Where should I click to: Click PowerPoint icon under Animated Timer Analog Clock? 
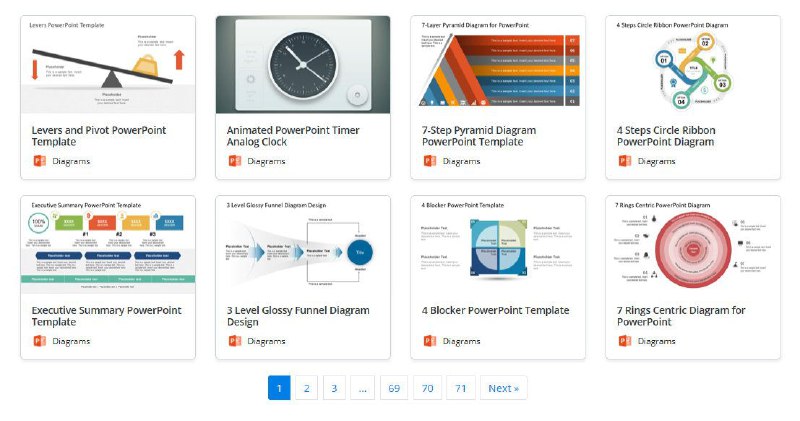(x=235, y=161)
